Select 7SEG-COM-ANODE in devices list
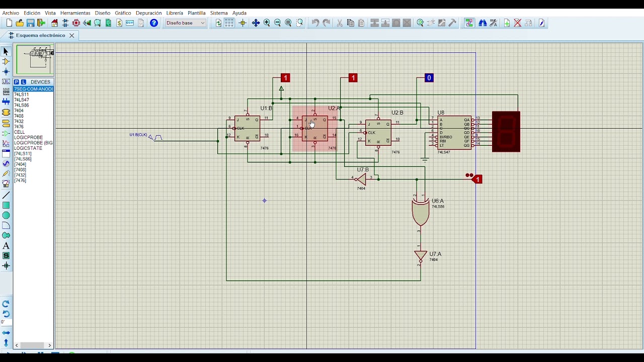The width and height of the screenshot is (644, 362). (33, 89)
